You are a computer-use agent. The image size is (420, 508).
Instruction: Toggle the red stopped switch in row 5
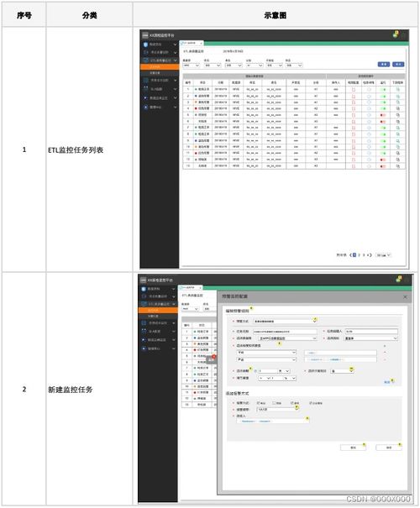tap(383, 115)
